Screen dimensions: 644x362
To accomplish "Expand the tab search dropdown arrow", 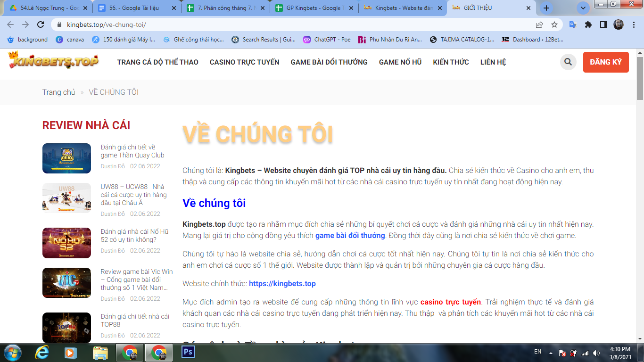I will point(583,8).
